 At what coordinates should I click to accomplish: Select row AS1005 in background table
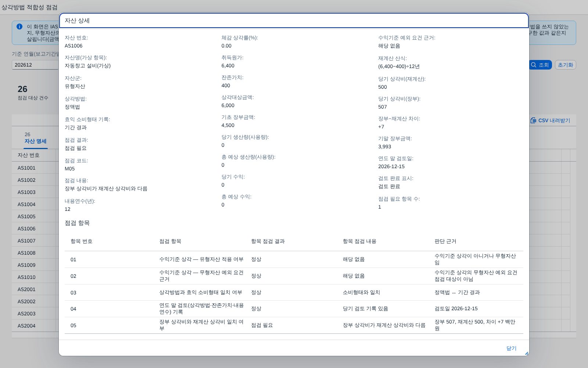(35, 216)
